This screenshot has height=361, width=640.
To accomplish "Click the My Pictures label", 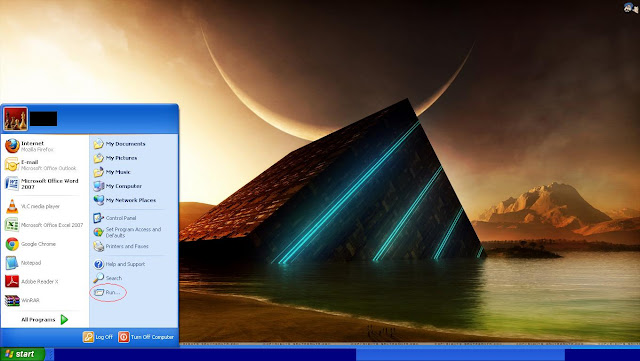I will [121, 158].
